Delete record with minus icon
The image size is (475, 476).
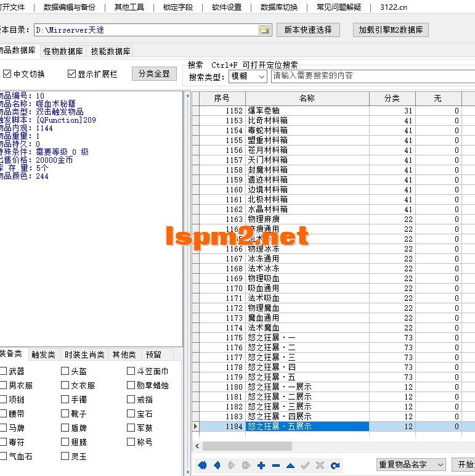[x=276, y=465]
